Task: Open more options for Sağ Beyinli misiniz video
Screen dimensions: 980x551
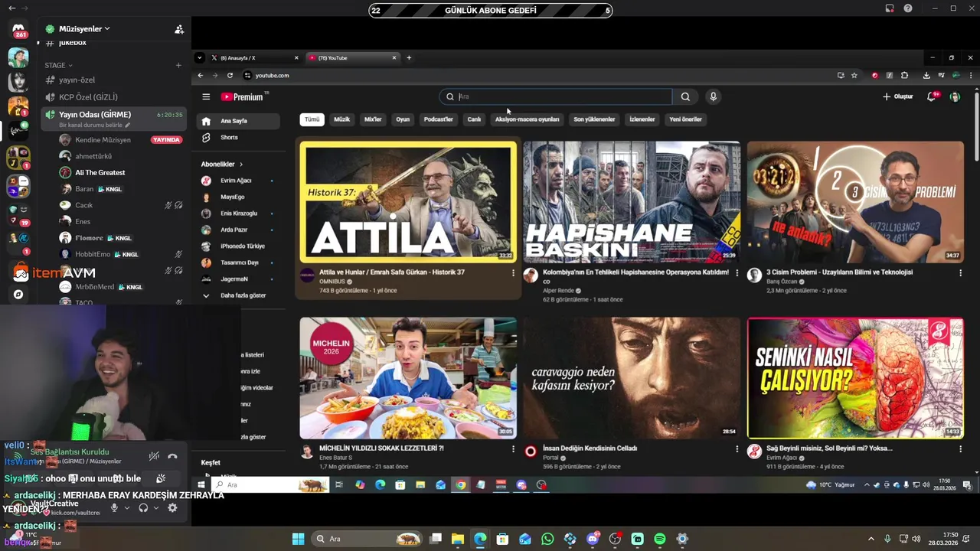Action: coord(960,449)
